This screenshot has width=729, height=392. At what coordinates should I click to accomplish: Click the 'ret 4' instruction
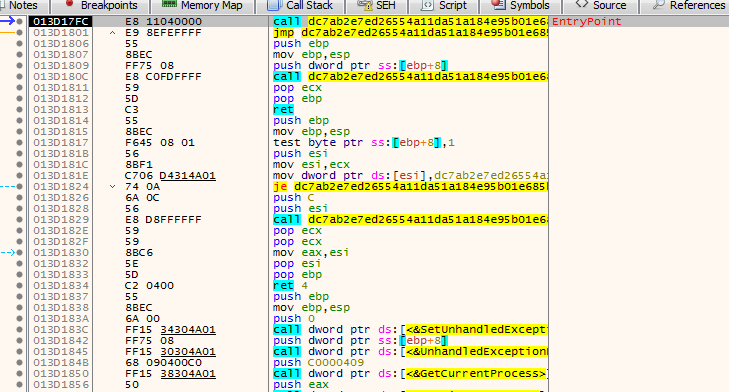click(290, 286)
